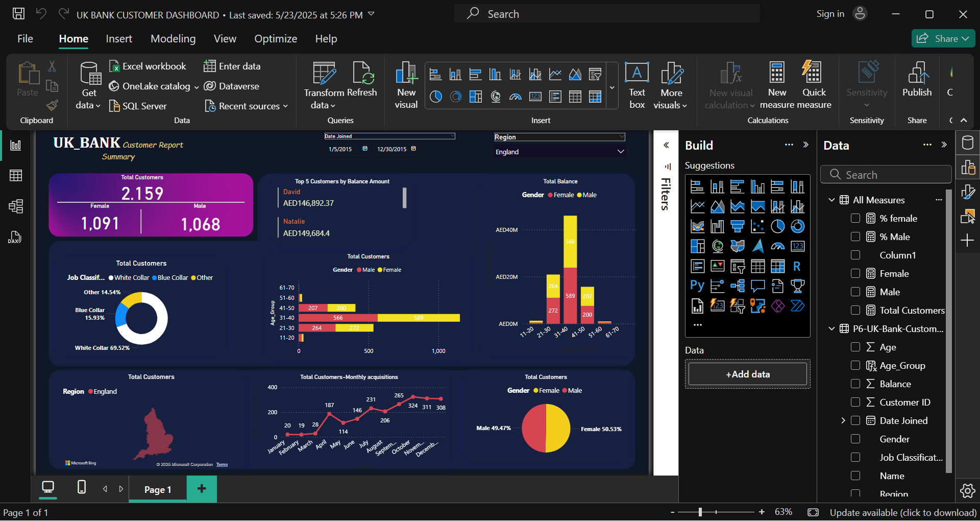This screenshot has height=521, width=980.
Task: Switch to Table view in left sidebar
Action: 16,176
